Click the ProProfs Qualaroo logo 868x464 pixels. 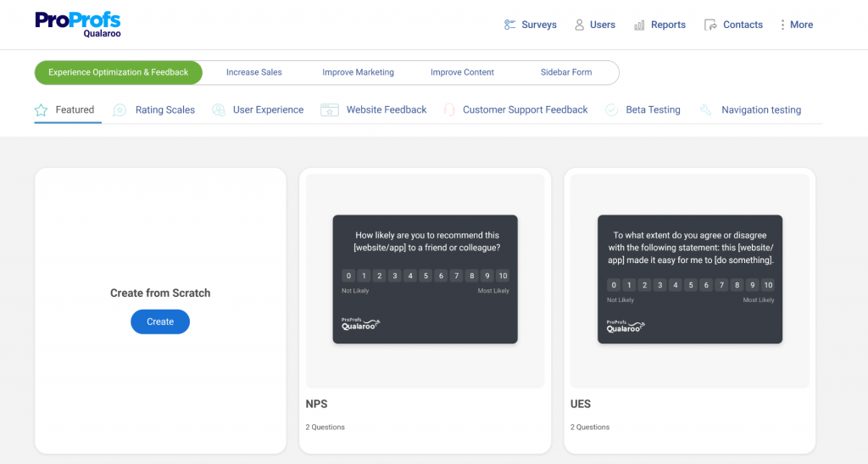(x=78, y=25)
